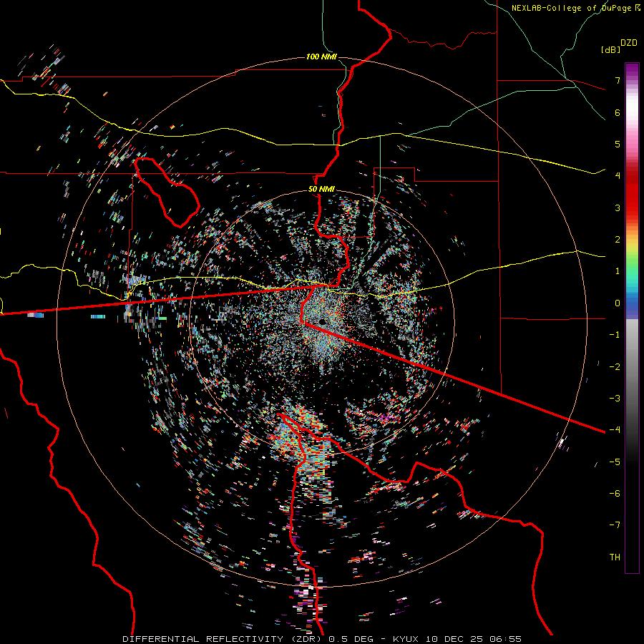Screen dimensions: 644x644
Task: Click the red band of the color scale
Action: click(x=632, y=197)
